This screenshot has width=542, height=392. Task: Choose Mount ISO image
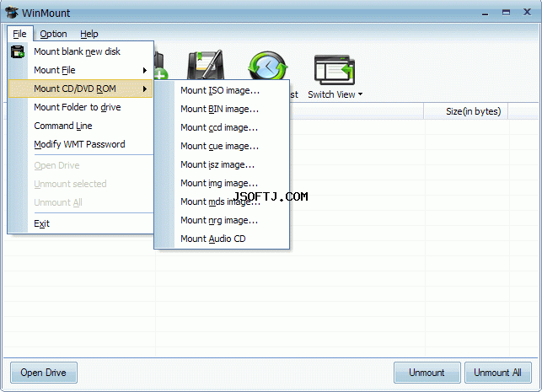click(222, 90)
